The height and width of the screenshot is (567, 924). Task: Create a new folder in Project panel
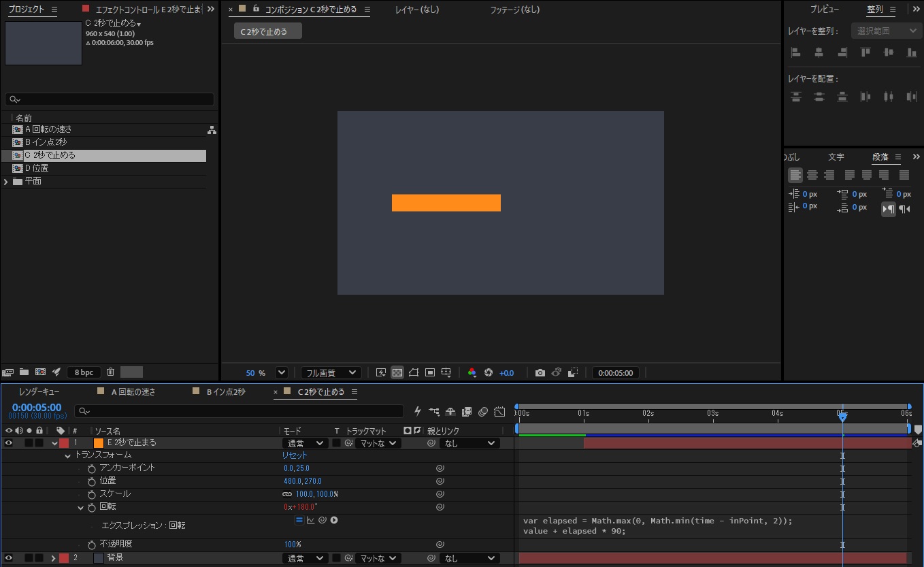coord(24,372)
